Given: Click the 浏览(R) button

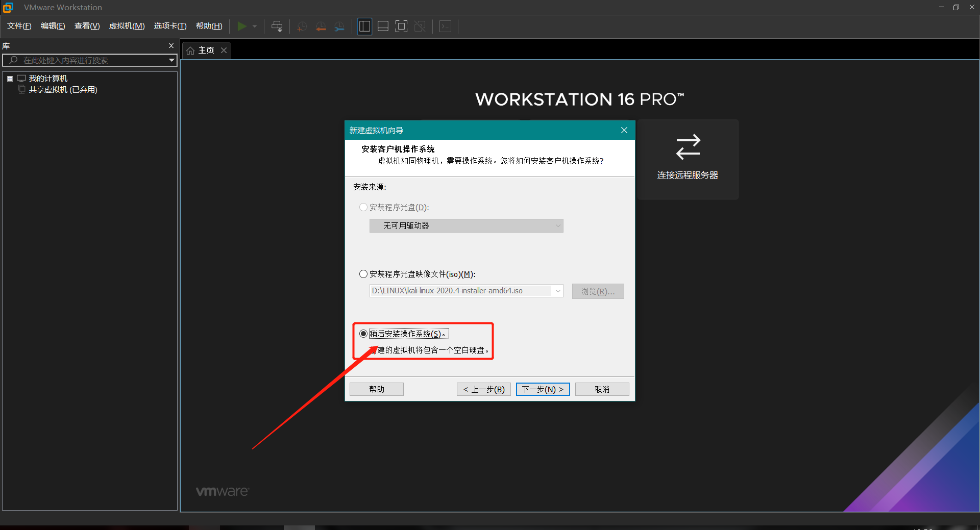Looking at the screenshot, I should pos(598,291).
